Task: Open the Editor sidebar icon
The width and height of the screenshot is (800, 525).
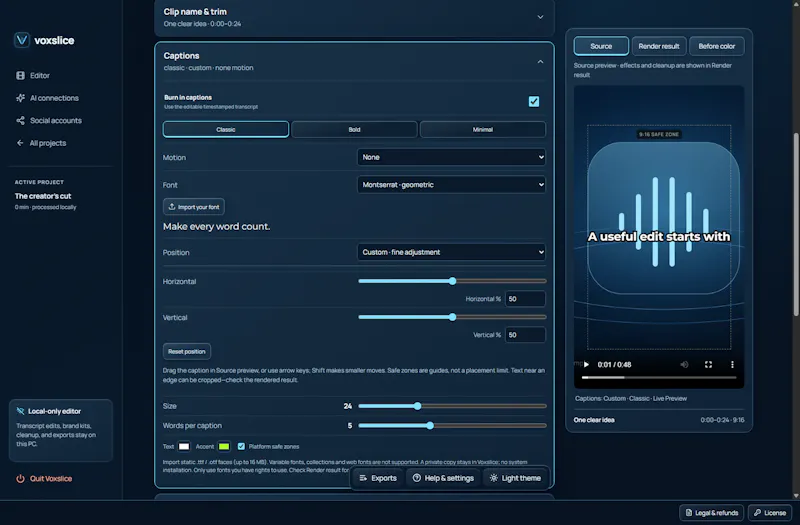Action: [20, 76]
